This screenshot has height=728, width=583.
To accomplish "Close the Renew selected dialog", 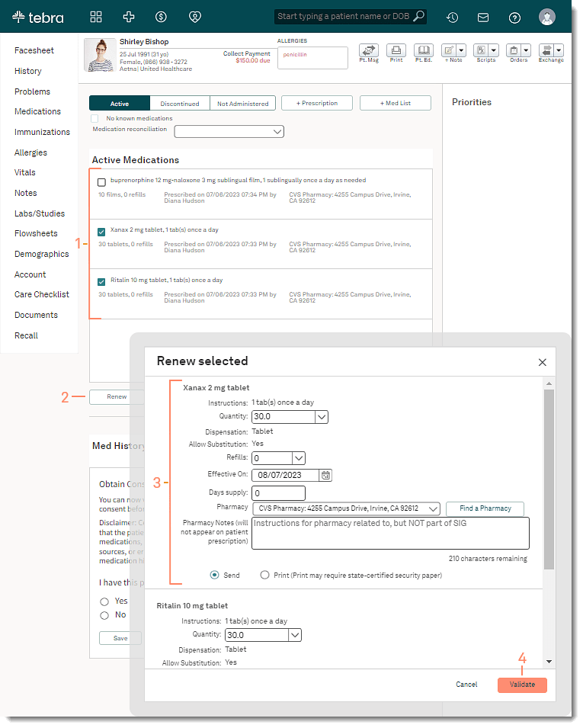I will 542,362.
